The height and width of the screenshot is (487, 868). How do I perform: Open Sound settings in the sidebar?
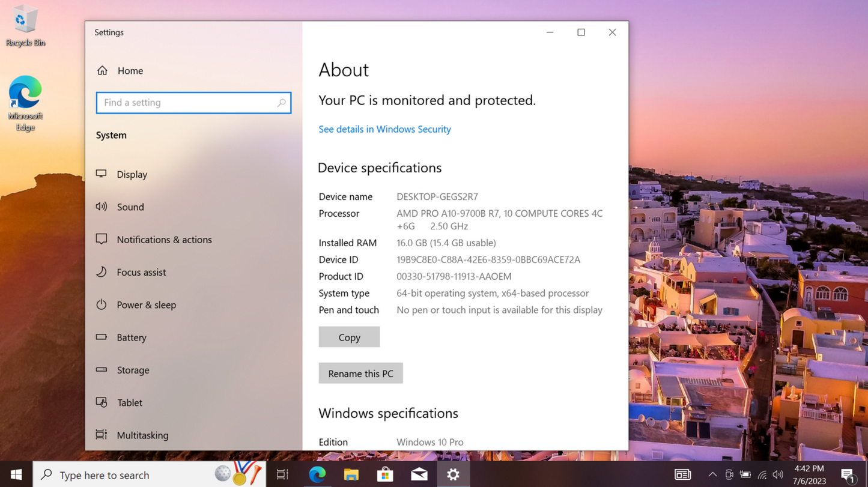pos(130,207)
